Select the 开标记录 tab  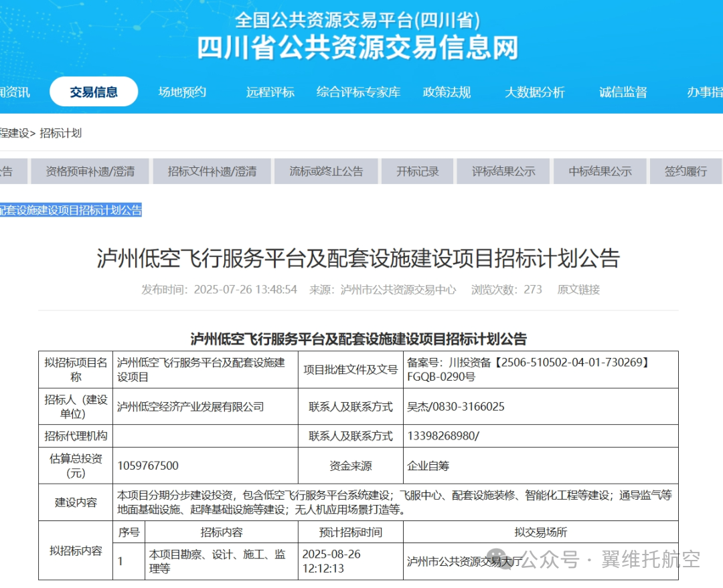tap(417, 171)
